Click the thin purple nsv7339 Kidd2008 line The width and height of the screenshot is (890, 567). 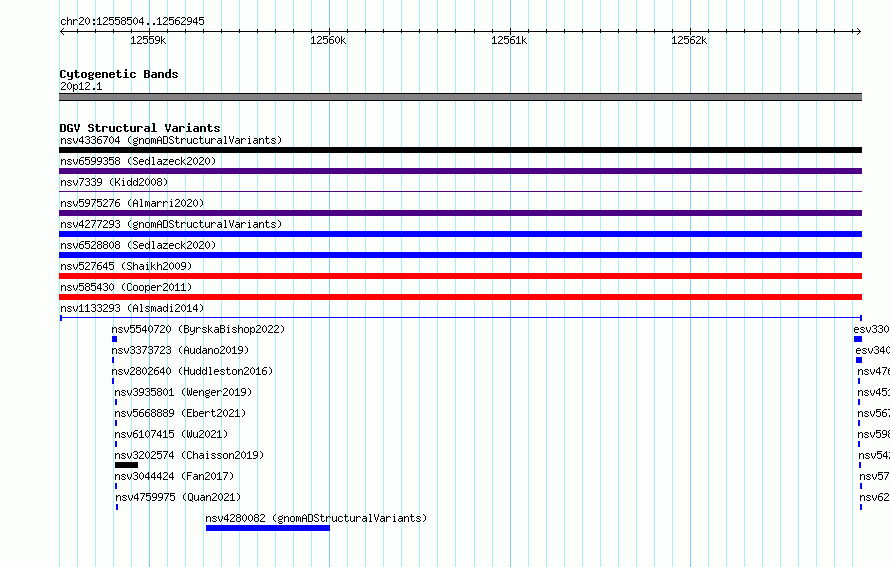point(460,192)
